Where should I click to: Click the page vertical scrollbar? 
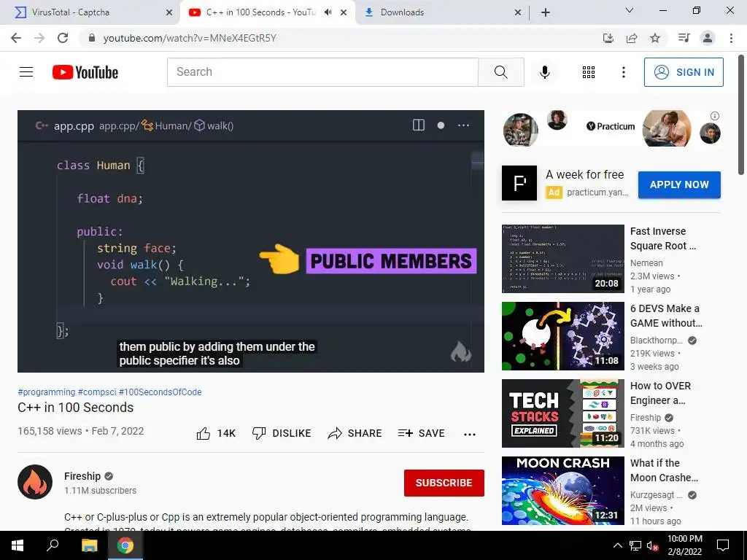click(x=741, y=114)
